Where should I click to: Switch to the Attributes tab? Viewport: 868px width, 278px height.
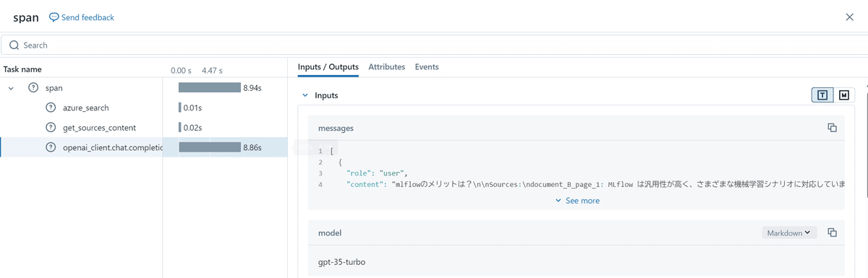(x=387, y=66)
